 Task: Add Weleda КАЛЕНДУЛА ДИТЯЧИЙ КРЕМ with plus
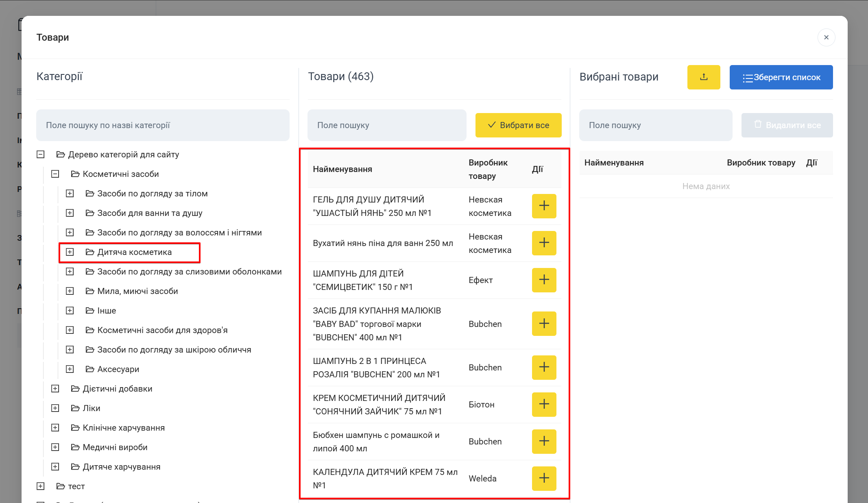coord(544,478)
